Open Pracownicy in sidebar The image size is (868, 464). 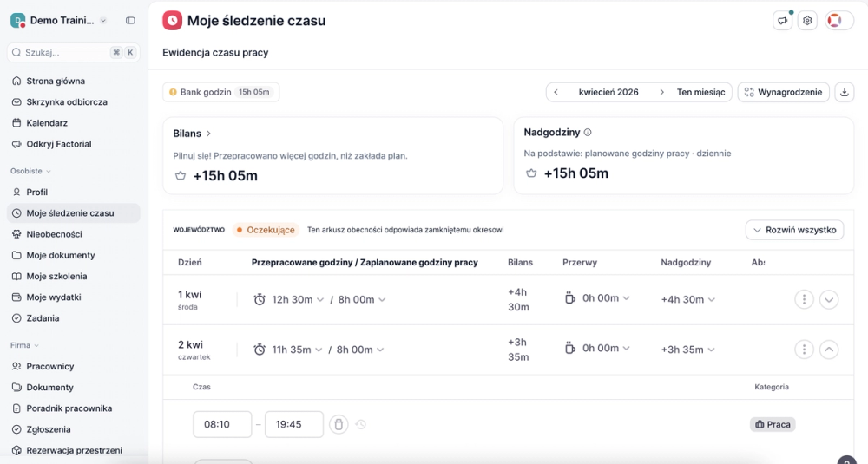pyautogui.click(x=73, y=366)
